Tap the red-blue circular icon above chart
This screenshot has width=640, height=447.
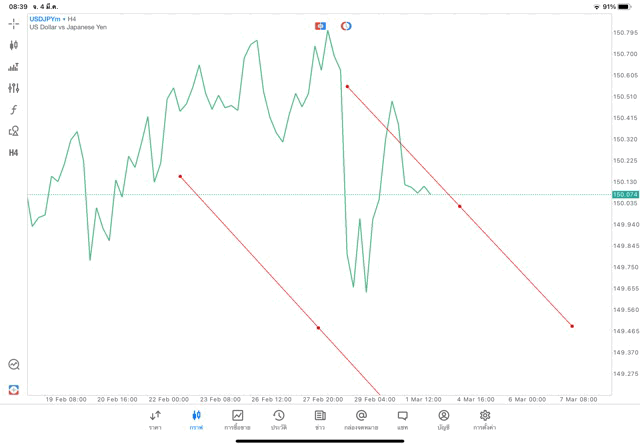tap(346, 26)
